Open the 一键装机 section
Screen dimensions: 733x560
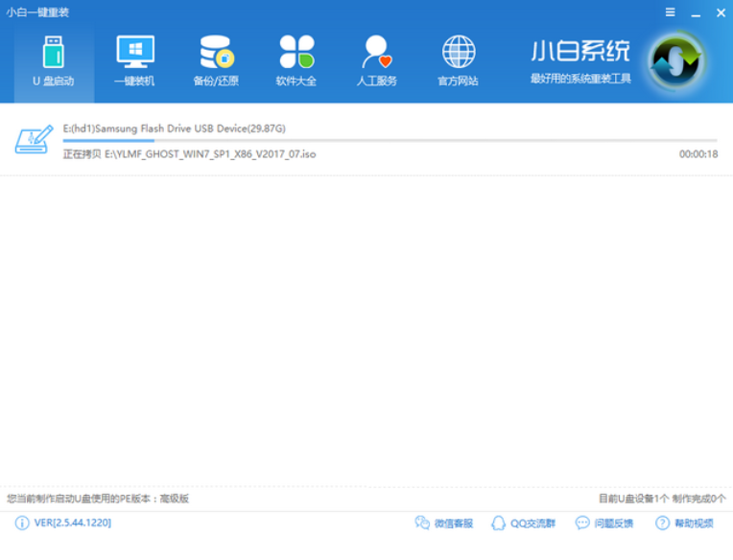134,61
